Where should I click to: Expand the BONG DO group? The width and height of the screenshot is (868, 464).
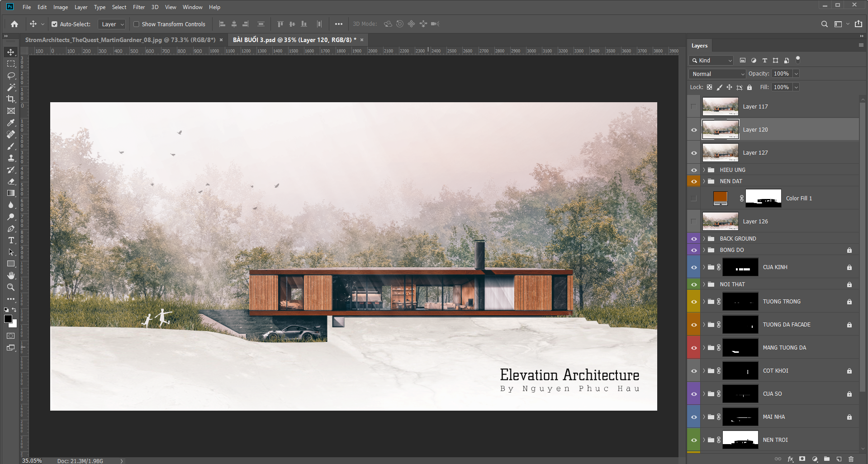click(x=704, y=250)
